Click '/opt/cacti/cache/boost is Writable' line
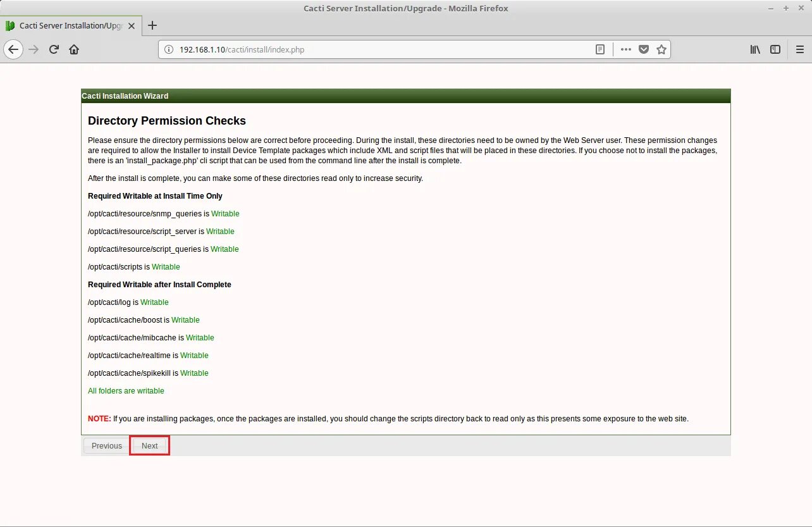Screen dimensions: 812x527 coord(144,320)
